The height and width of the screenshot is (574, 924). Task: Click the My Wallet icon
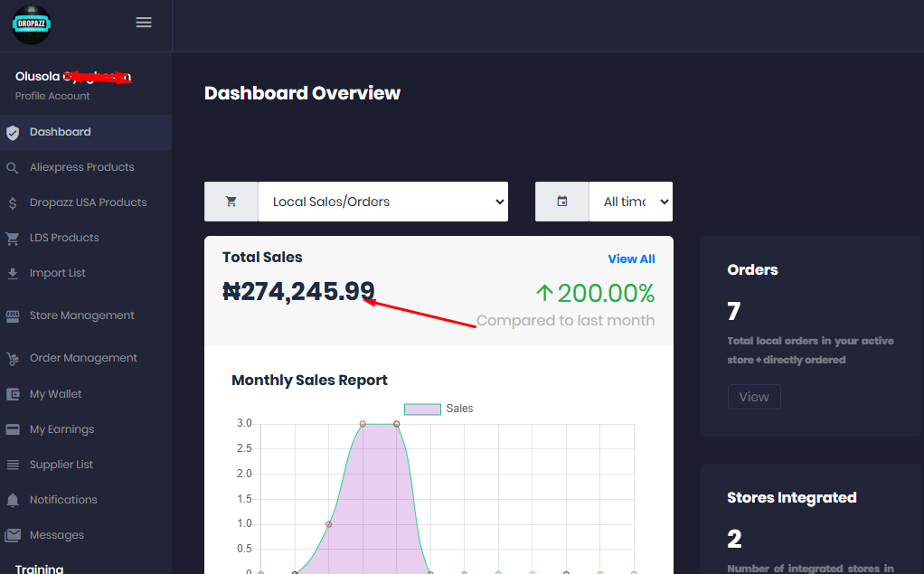coord(13,395)
